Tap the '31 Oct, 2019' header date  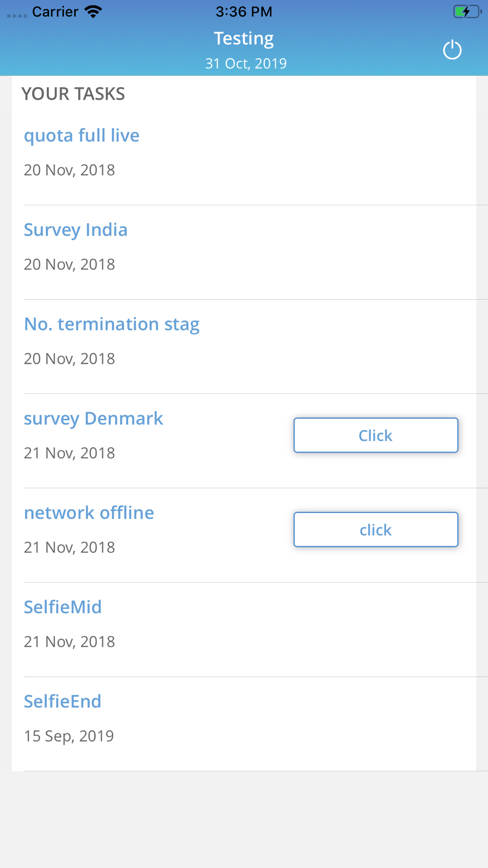coord(246,63)
